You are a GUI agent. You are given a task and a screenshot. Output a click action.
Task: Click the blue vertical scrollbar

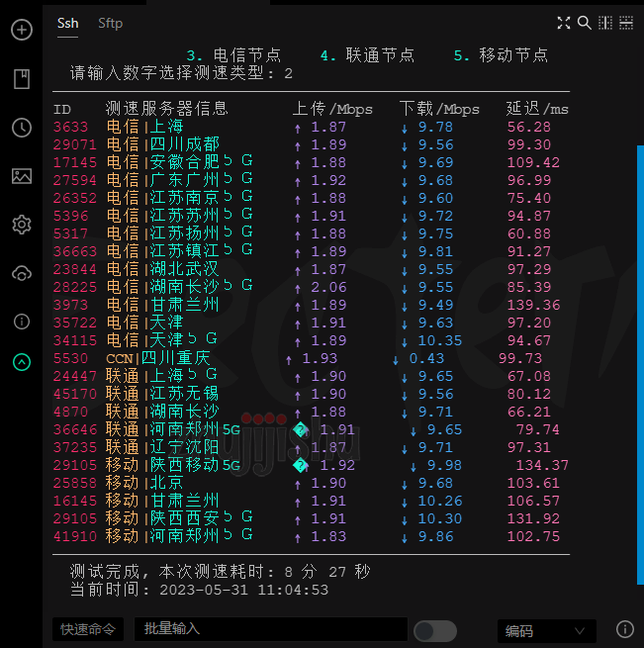pyautogui.click(x=640, y=364)
